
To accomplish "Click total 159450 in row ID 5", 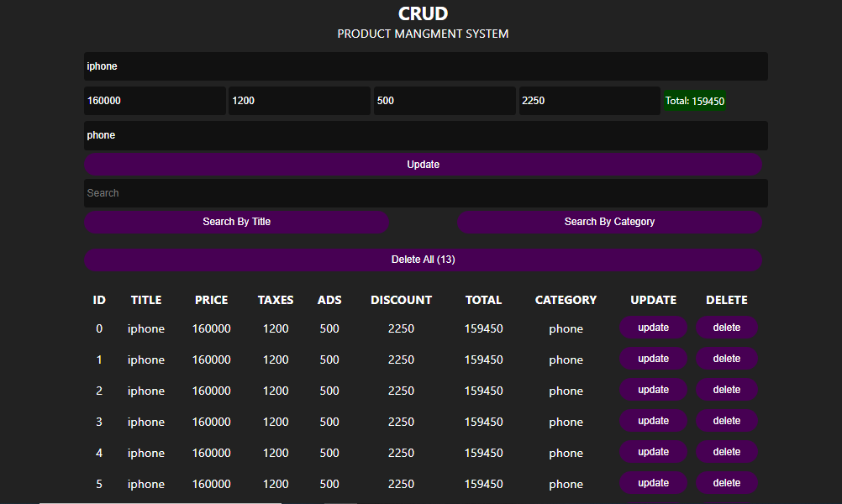I will (483, 484).
